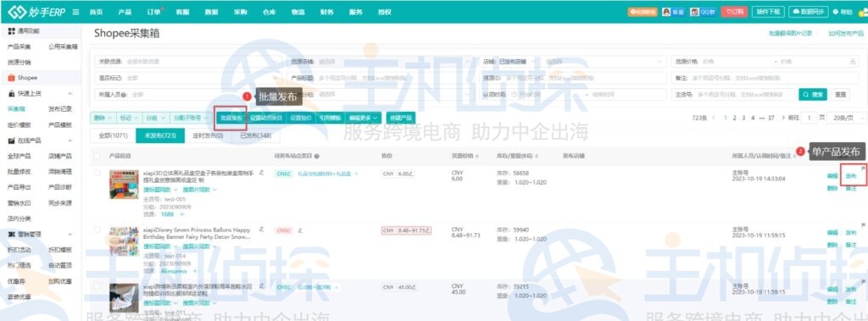Screen dimensions: 868x321
Task: Click the hamburger menu icon beside the logo
Action: pos(75,12)
